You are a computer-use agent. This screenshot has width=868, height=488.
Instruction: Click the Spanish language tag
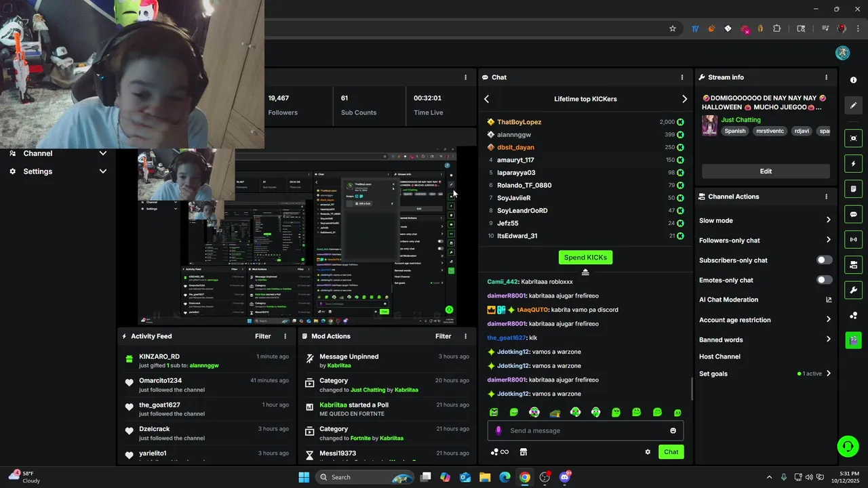(734, 131)
